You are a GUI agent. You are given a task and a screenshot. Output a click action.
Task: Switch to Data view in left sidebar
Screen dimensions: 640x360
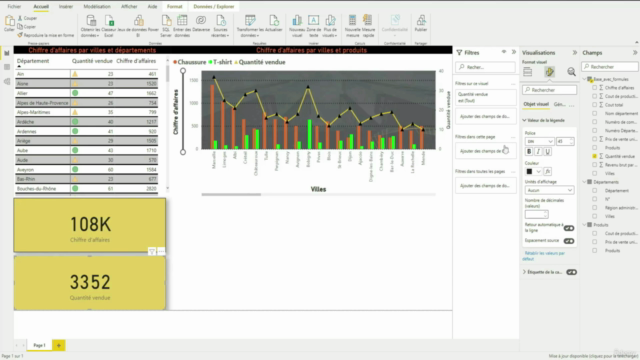(x=7, y=67)
